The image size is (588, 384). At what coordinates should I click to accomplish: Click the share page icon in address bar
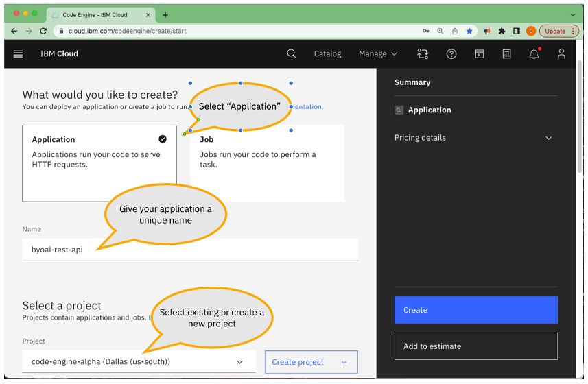[454, 31]
